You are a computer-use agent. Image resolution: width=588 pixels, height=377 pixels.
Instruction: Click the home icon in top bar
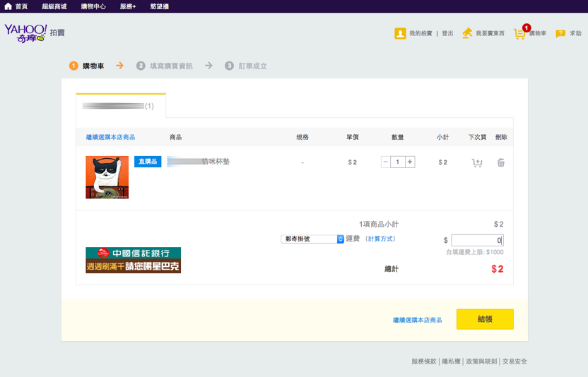(x=8, y=6)
